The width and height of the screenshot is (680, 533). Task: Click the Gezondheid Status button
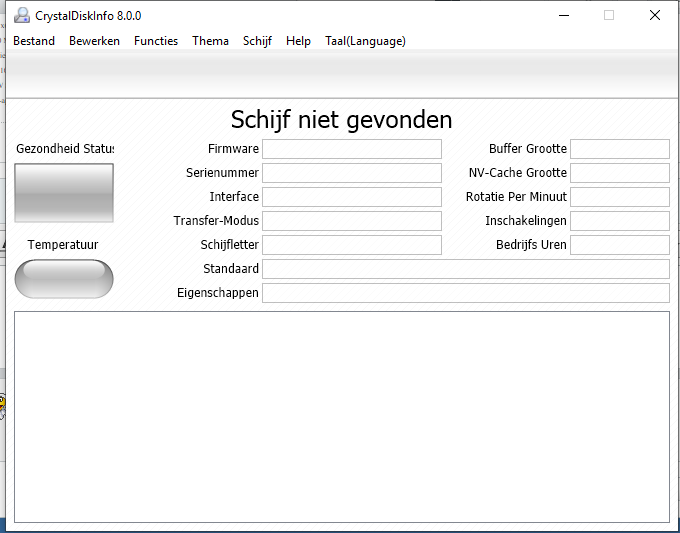pos(64,193)
